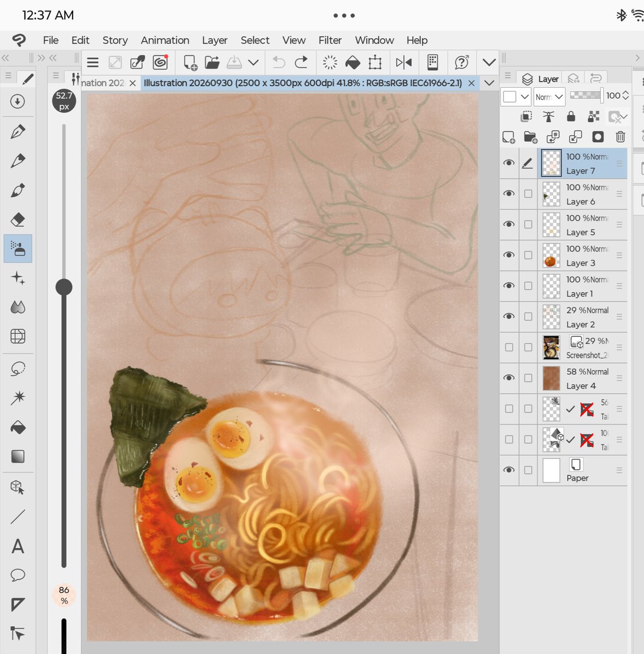This screenshot has width=644, height=654.
Task: Click Merge with layer below icon
Action: pos(575,137)
